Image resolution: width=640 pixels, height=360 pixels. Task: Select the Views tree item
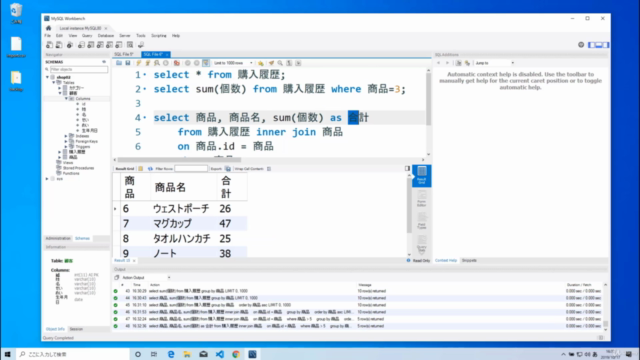pyautogui.click(x=68, y=162)
